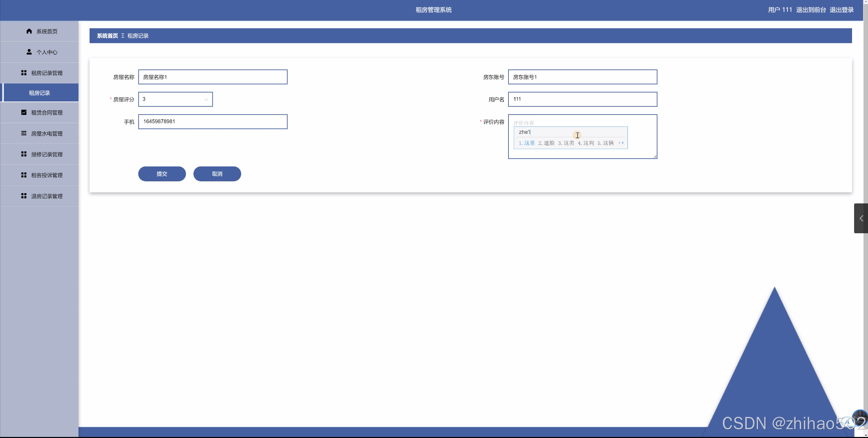Image resolution: width=868 pixels, height=438 pixels.
Task: Select the 租房记录 submenu item
Action: tap(39, 93)
